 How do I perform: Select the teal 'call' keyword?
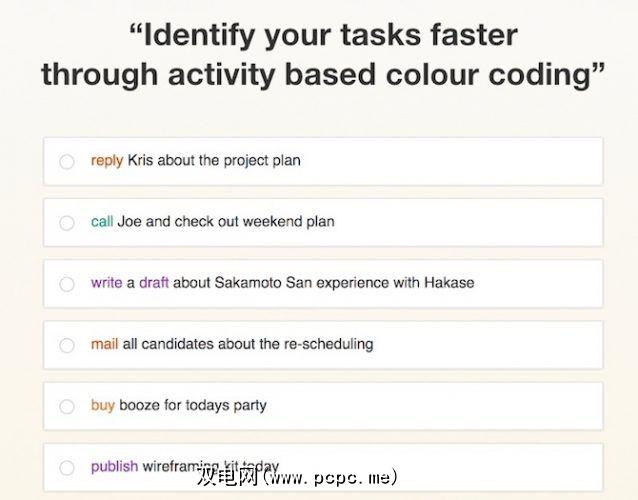(x=102, y=221)
